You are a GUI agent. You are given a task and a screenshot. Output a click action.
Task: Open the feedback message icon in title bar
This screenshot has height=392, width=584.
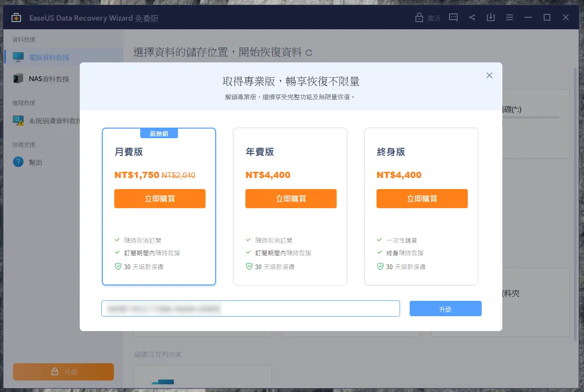pos(453,18)
